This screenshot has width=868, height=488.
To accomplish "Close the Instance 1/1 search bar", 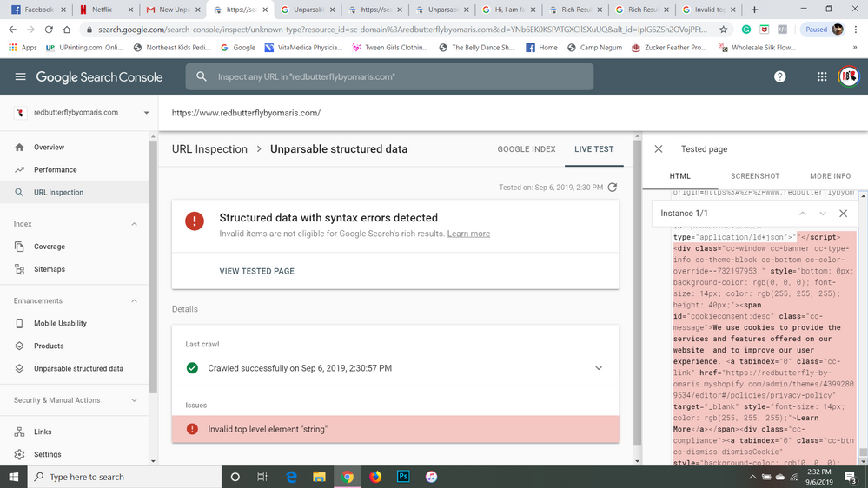I will point(843,213).
